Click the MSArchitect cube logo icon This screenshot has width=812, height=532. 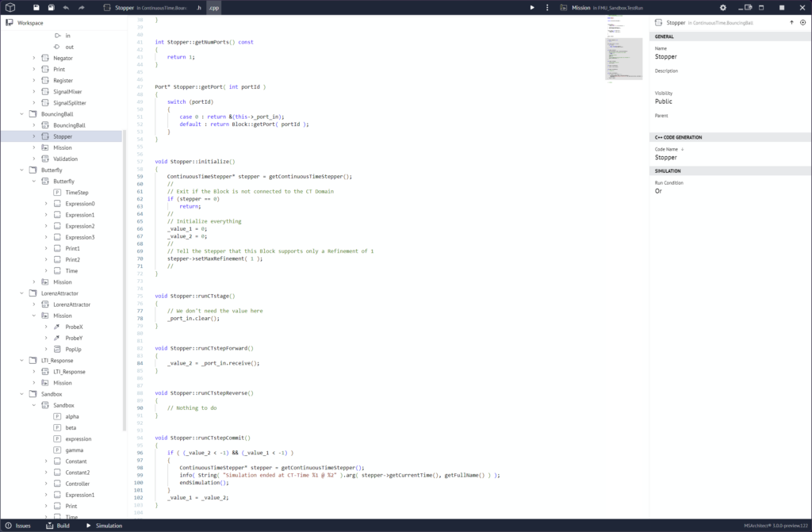click(x=10, y=8)
